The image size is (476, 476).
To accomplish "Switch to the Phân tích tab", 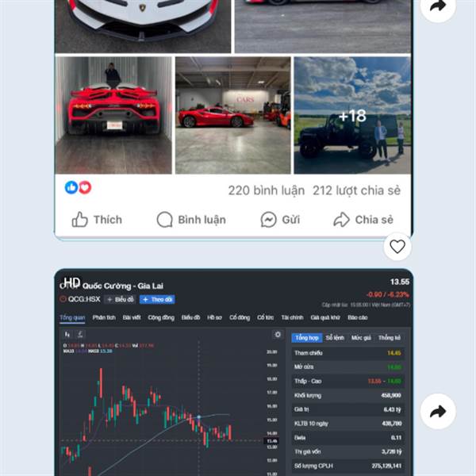I will [x=104, y=317].
